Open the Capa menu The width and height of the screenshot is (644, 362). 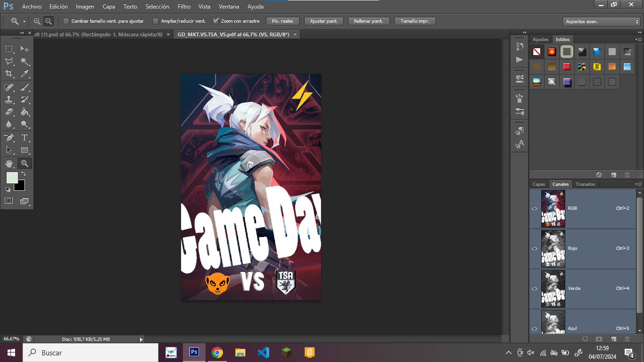tap(109, 6)
